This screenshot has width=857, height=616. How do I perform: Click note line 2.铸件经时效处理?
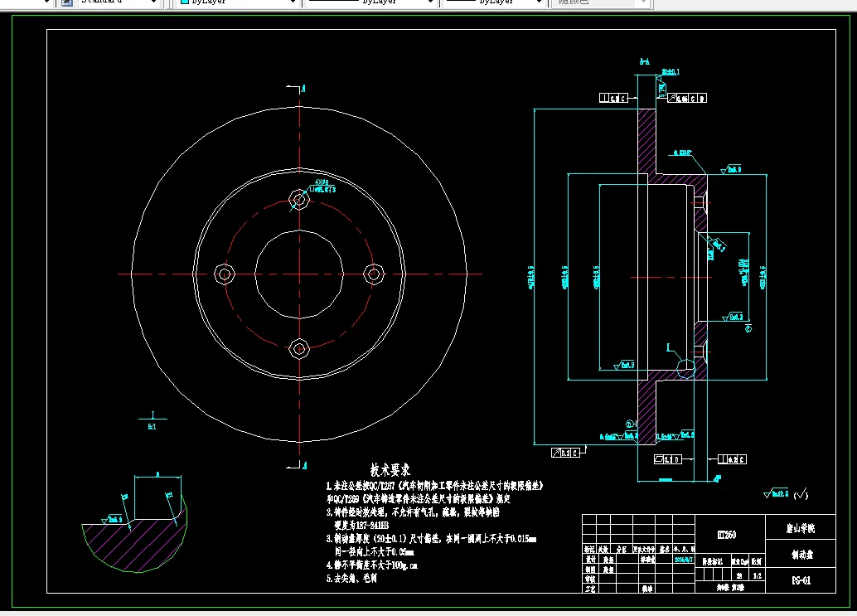pyautogui.click(x=414, y=512)
